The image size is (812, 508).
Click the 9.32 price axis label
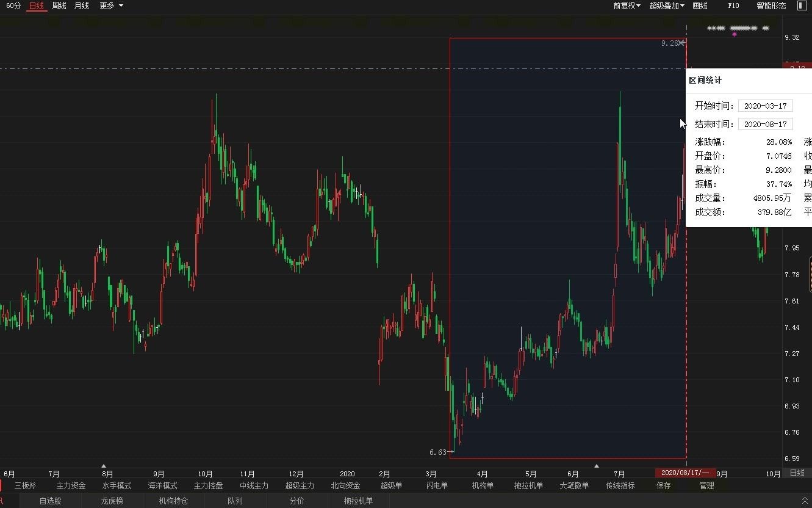click(792, 37)
